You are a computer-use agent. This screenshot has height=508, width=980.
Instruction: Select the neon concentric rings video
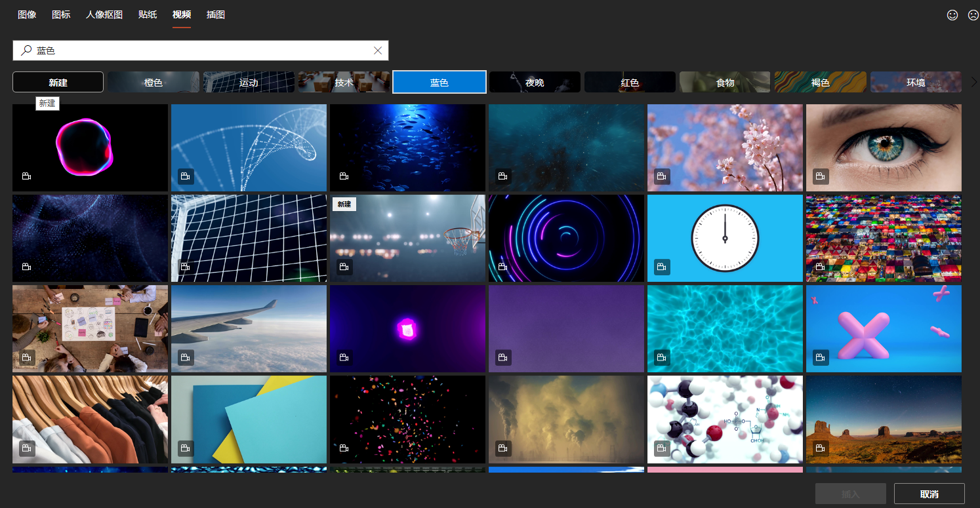(566, 238)
